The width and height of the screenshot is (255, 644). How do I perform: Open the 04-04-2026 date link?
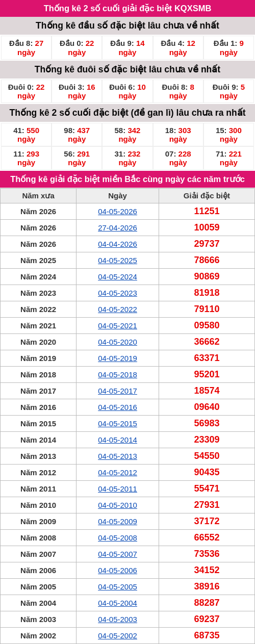pyautogui.click(x=117, y=244)
